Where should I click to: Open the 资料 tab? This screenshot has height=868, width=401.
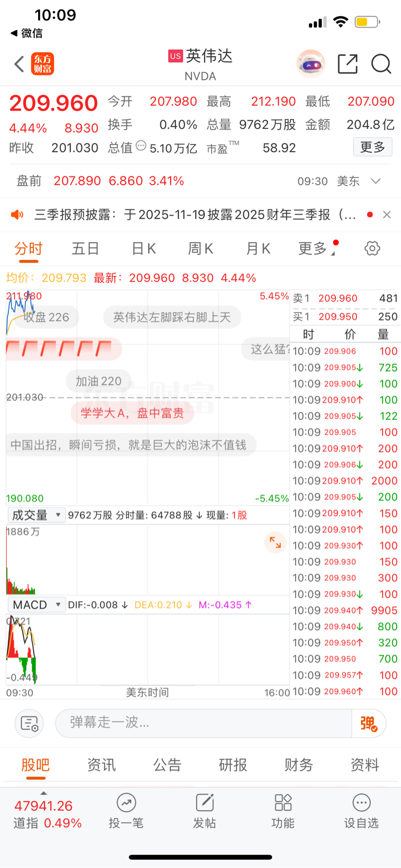(x=364, y=765)
